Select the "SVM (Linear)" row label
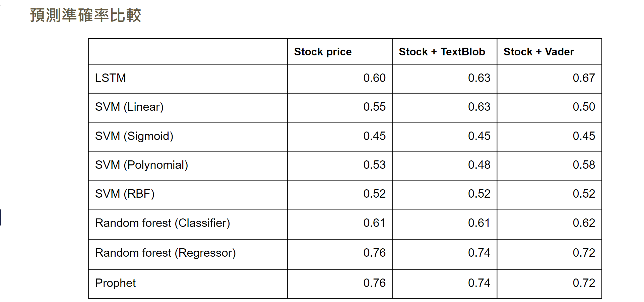 [x=129, y=107]
